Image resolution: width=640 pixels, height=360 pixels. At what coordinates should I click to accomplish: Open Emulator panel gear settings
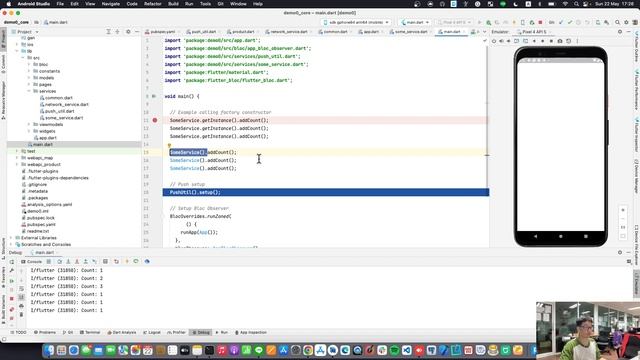[x=620, y=31]
